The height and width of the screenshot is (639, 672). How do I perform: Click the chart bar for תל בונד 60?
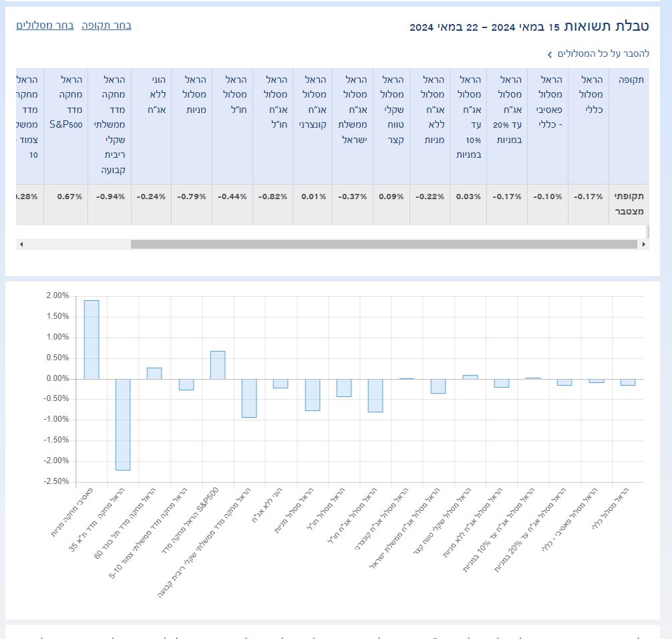click(x=154, y=374)
